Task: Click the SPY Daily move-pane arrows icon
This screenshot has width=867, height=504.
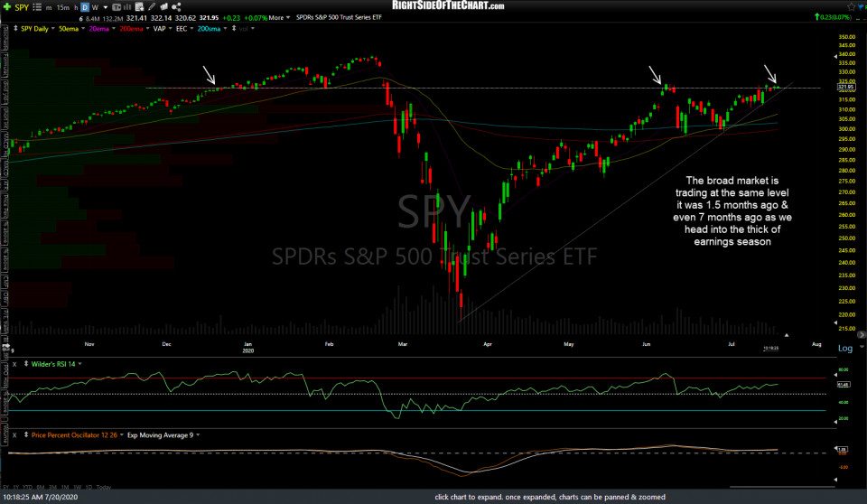Action: (x=15, y=28)
